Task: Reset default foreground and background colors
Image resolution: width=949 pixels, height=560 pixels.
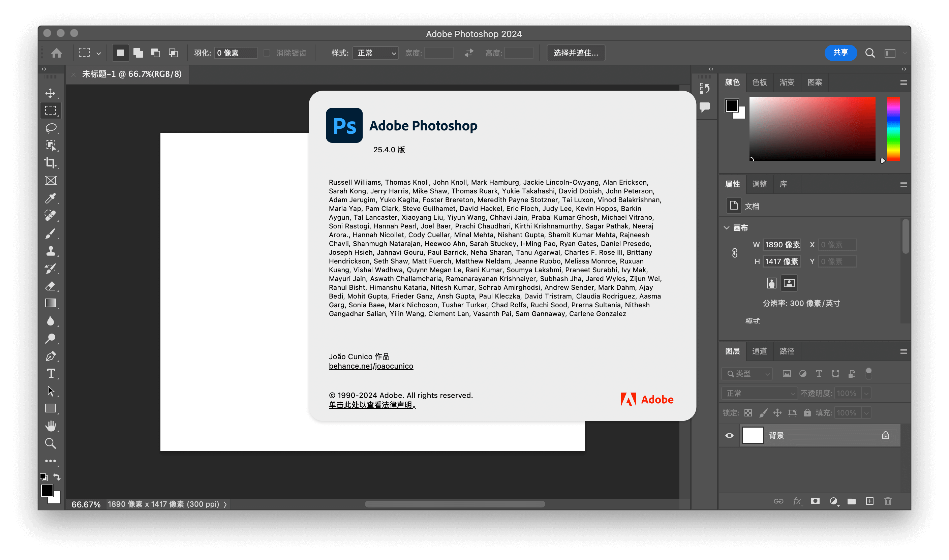Action: [x=44, y=477]
